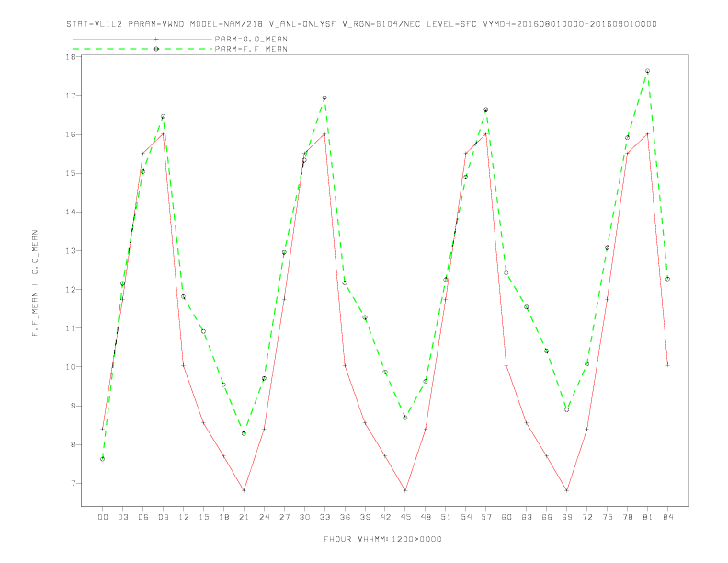The height and width of the screenshot is (563, 728).
Task: Click the y-axis tick label 10
Action: tap(71, 367)
